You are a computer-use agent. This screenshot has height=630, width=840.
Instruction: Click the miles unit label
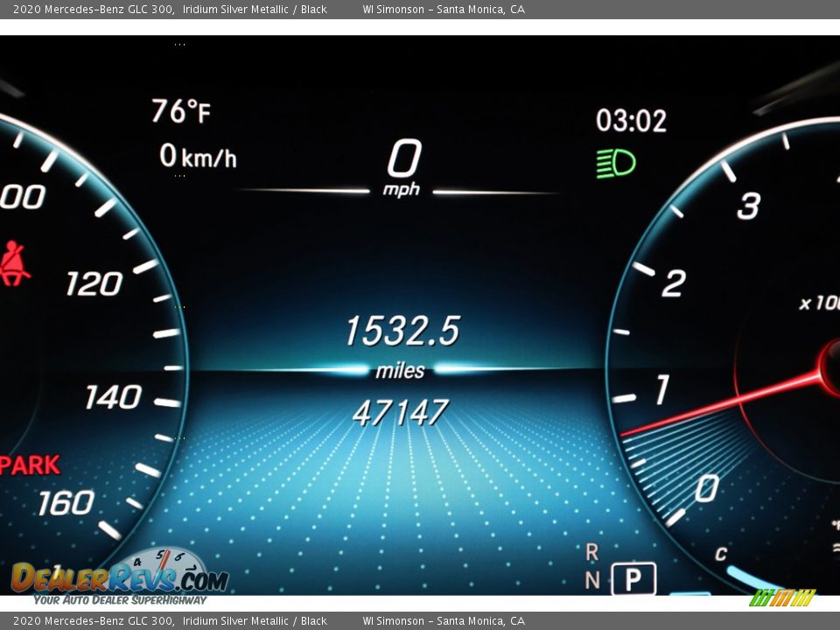[400, 371]
